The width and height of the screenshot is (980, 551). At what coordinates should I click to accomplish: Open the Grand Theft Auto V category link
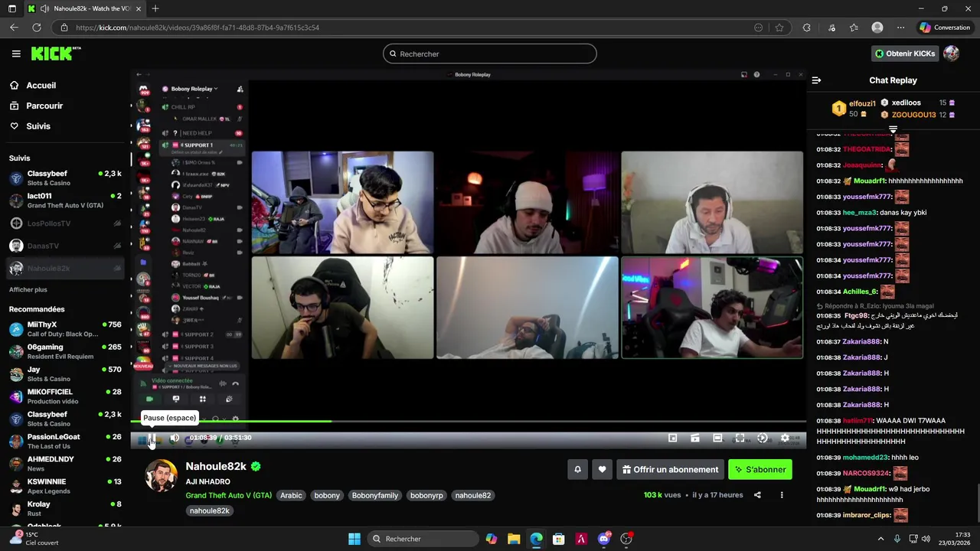coord(229,495)
